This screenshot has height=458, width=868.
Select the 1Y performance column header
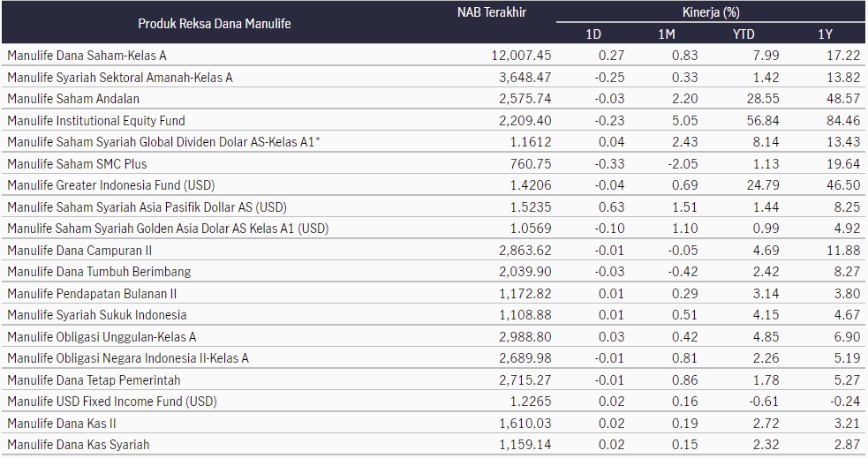826,34
